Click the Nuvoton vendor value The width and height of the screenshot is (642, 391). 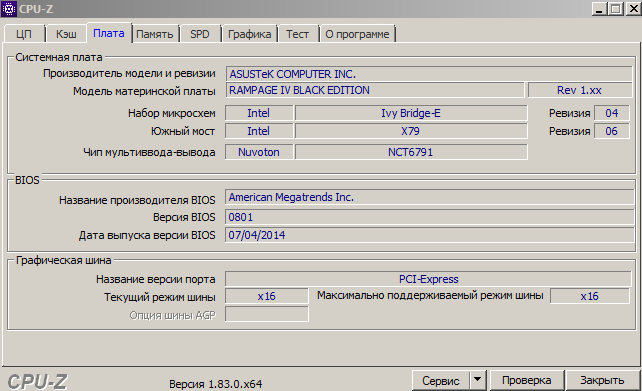[x=259, y=152]
